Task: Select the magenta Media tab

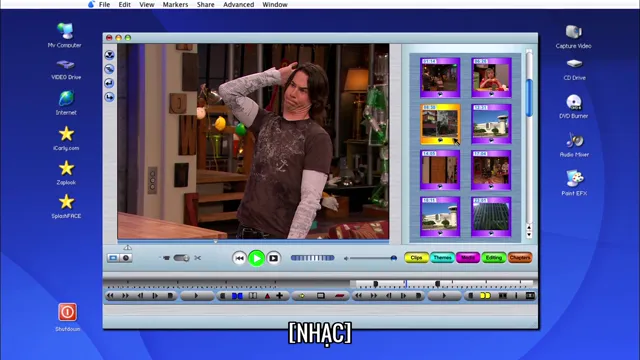Action: pos(468,258)
